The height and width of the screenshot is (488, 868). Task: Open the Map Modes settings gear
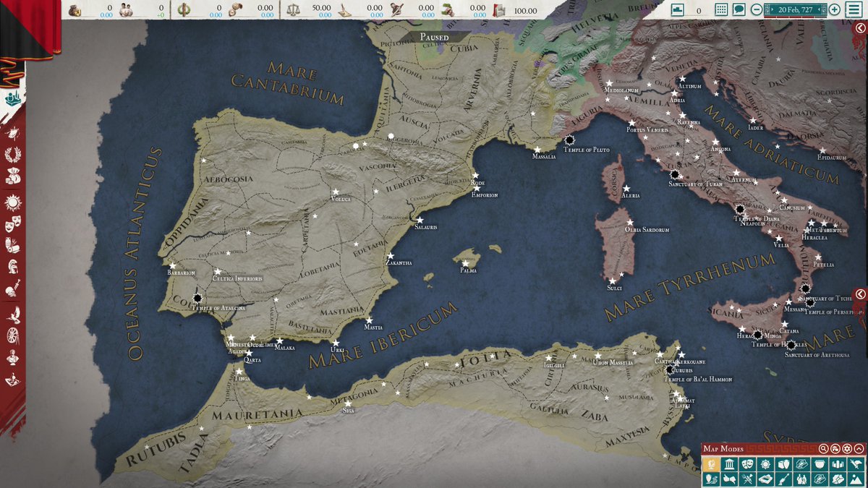click(x=846, y=449)
